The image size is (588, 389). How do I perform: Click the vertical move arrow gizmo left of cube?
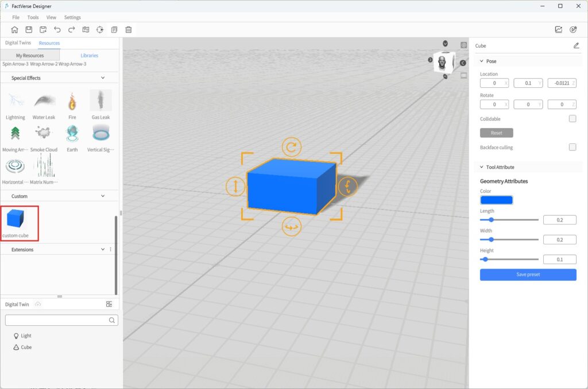point(235,186)
